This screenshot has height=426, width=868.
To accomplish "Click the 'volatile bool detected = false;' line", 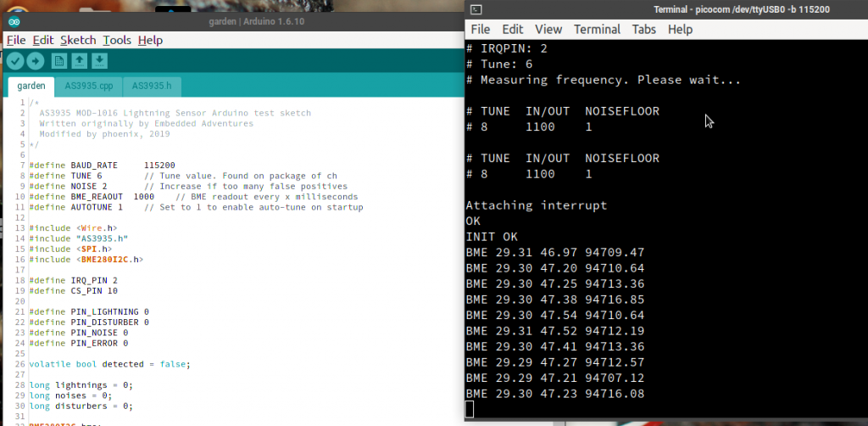I will (109, 364).
